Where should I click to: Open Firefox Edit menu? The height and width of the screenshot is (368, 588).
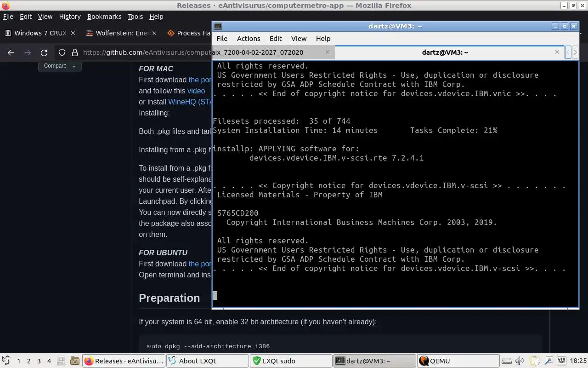pos(26,17)
